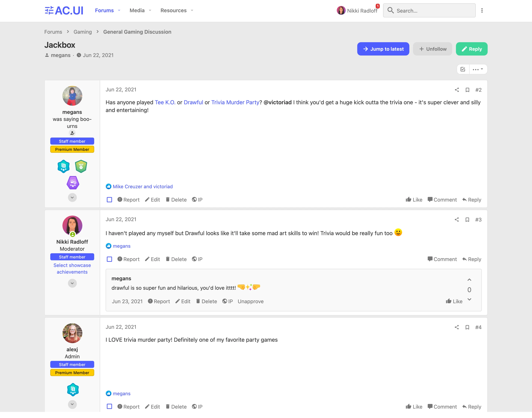
Task: Click the teal achievement badge under megans
Action: click(64, 166)
